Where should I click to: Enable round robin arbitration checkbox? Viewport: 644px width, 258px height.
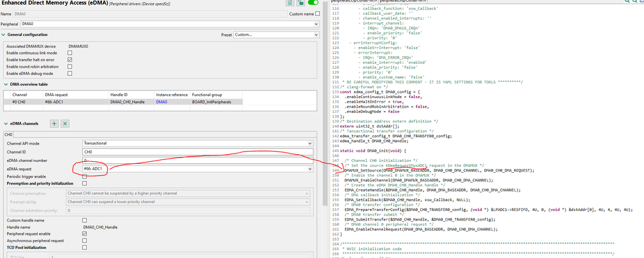pos(70,66)
